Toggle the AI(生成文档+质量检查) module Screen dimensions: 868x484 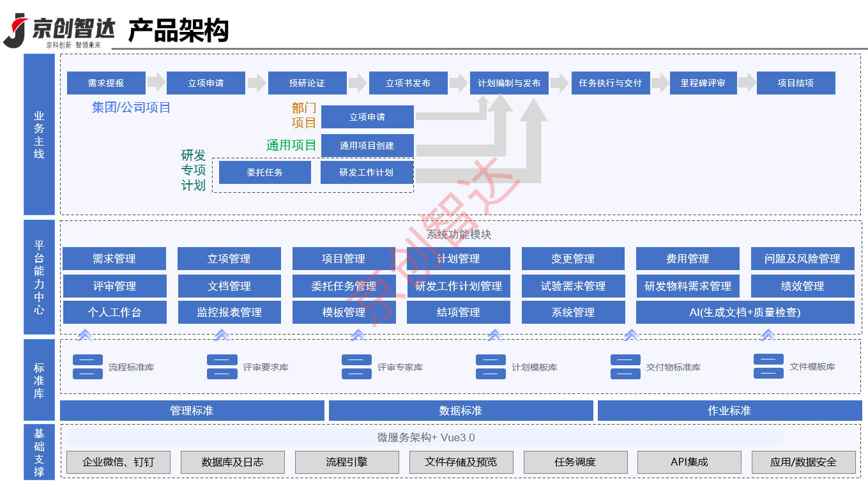[746, 312]
